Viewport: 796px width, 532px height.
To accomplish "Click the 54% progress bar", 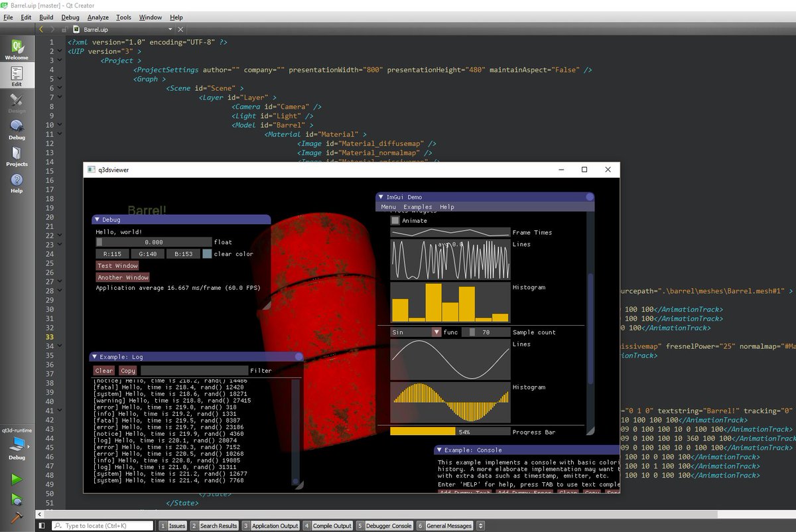I will [x=450, y=432].
